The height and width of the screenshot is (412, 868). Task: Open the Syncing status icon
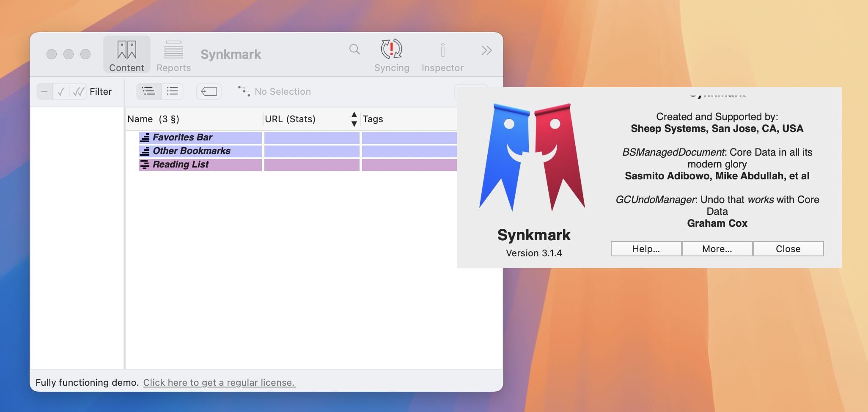pyautogui.click(x=392, y=55)
